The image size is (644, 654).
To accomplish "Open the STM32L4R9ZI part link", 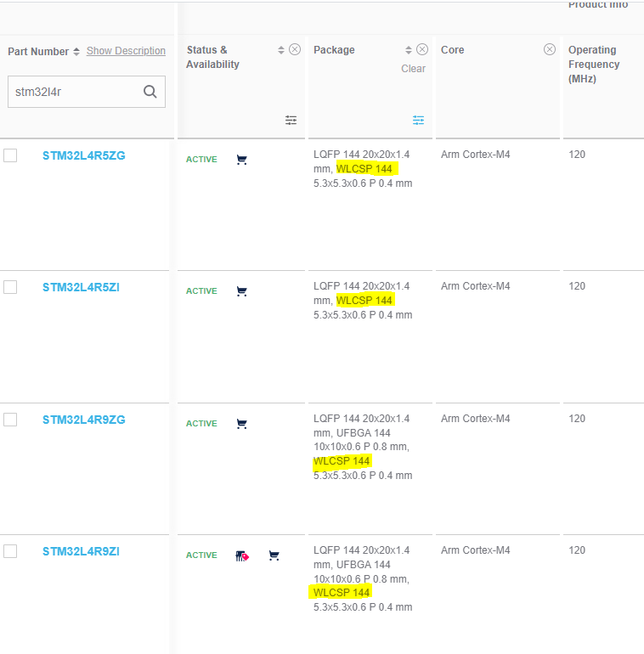I will [x=81, y=551].
